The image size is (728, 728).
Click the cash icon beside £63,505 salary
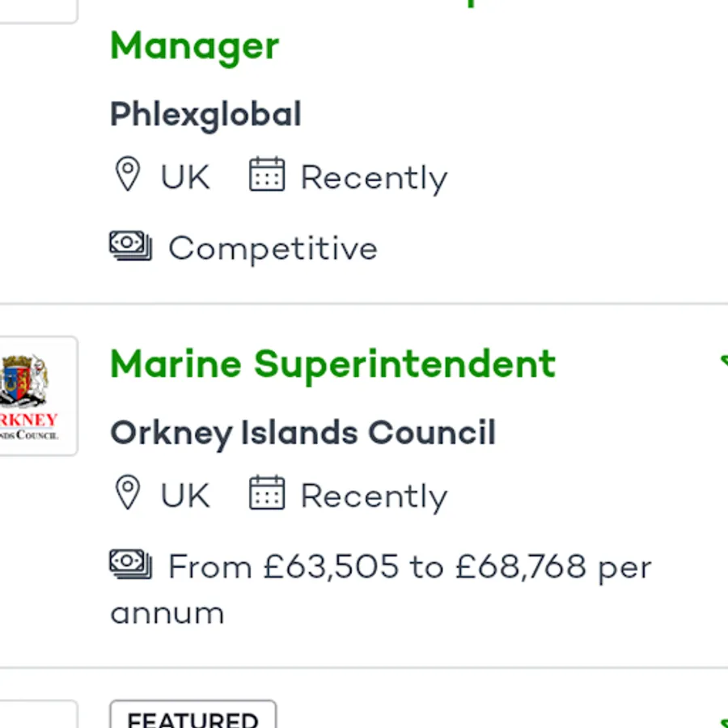(130, 565)
